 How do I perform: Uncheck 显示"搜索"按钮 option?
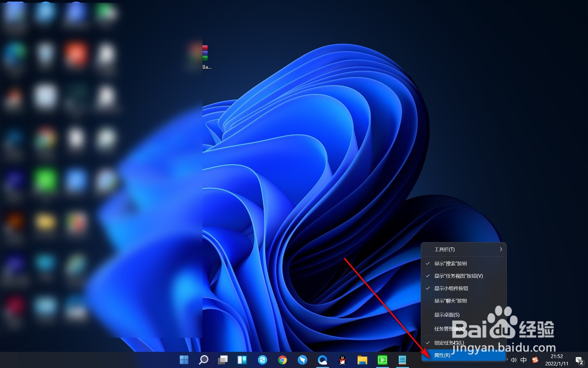tap(464, 263)
